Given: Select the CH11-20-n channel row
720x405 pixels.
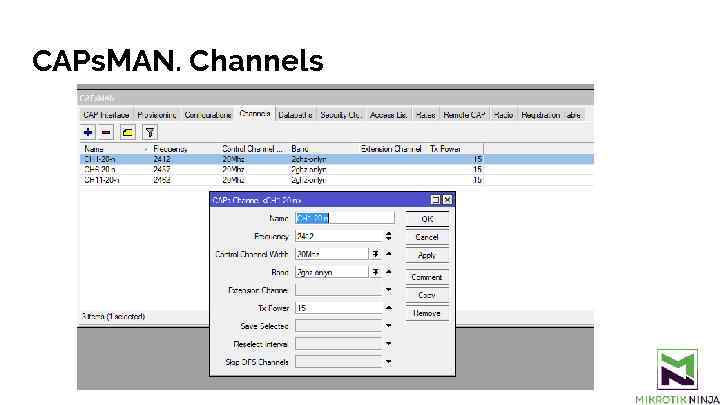Looking at the screenshot, I should click(x=337, y=180).
